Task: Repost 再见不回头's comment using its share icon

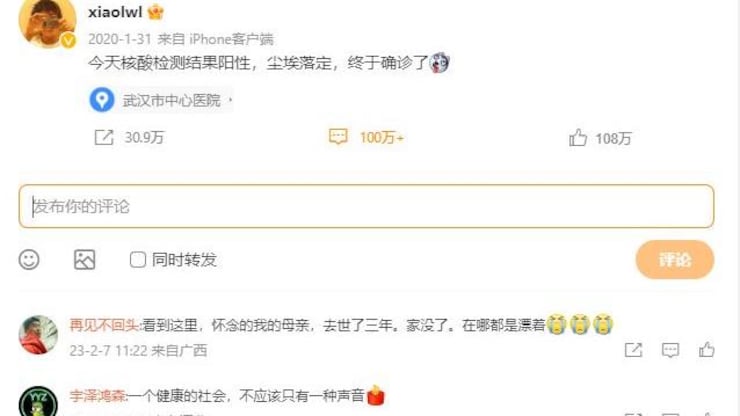Action: pos(633,350)
